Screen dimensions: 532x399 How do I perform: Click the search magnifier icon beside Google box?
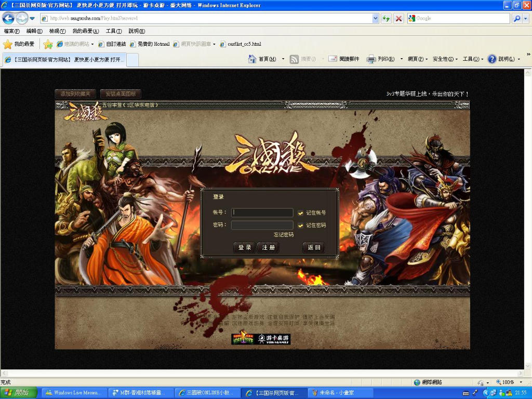coord(517,18)
